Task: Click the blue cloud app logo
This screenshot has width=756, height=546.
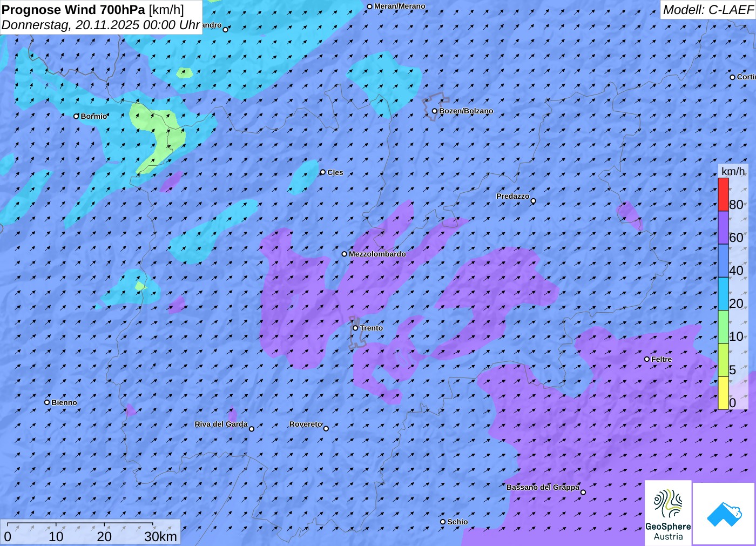Action: [724, 514]
